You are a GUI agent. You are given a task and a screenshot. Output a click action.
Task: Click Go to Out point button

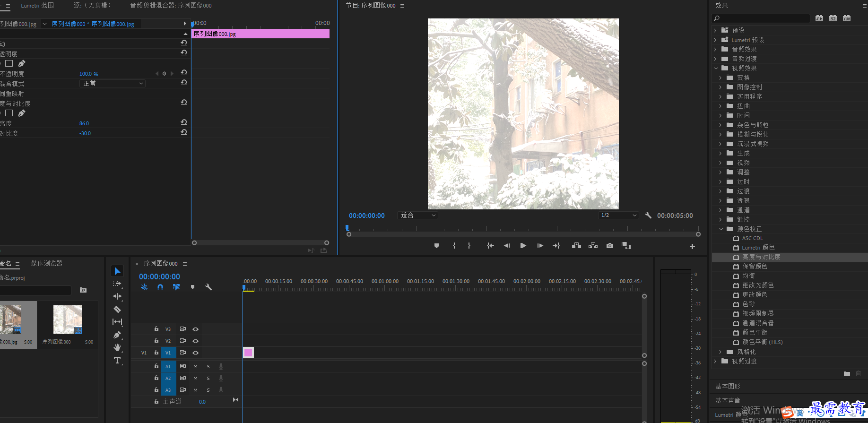(x=556, y=246)
